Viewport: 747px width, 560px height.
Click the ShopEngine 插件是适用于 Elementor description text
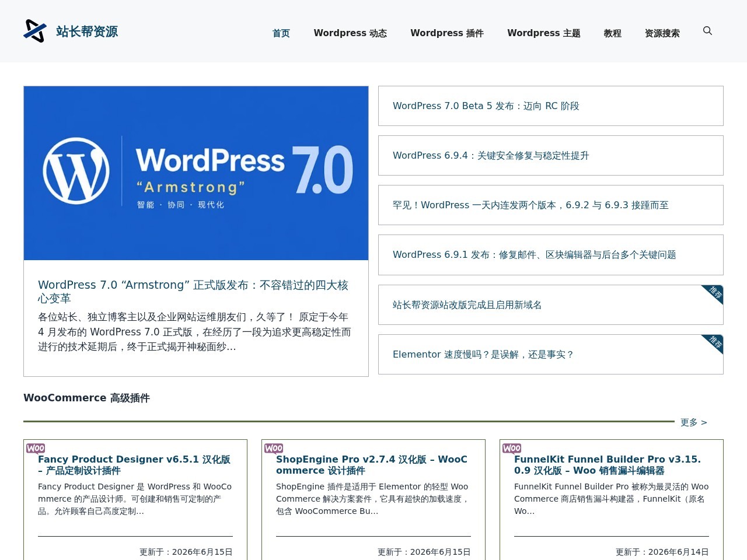click(x=373, y=499)
